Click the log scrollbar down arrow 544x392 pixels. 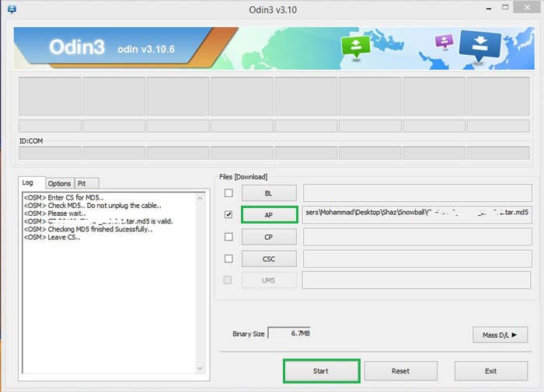coord(200,368)
